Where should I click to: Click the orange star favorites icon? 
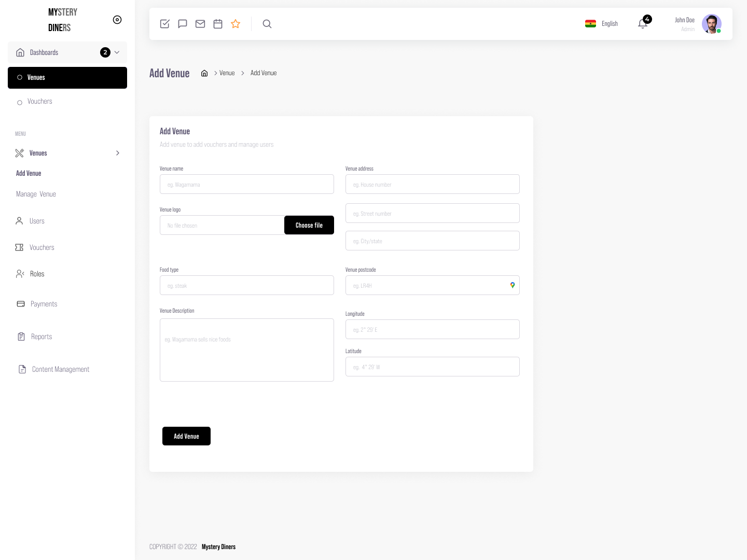coord(236,24)
